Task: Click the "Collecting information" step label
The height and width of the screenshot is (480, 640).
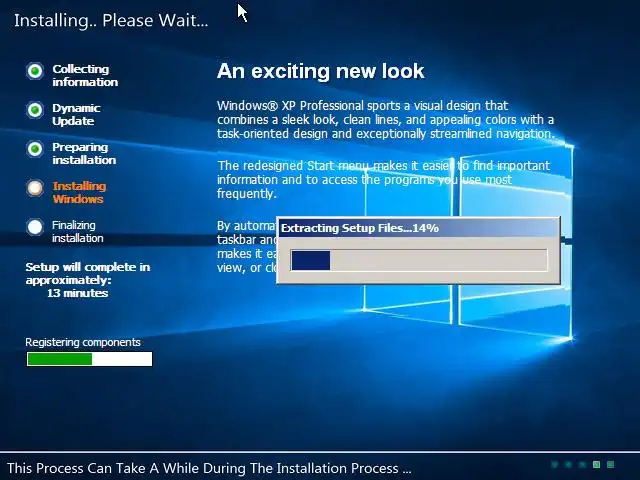Action: tap(85, 76)
